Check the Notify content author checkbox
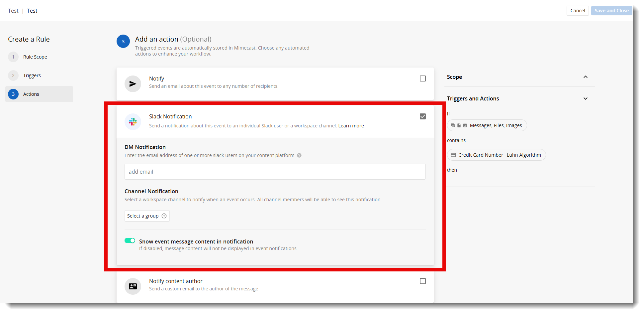 [x=422, y=281]
